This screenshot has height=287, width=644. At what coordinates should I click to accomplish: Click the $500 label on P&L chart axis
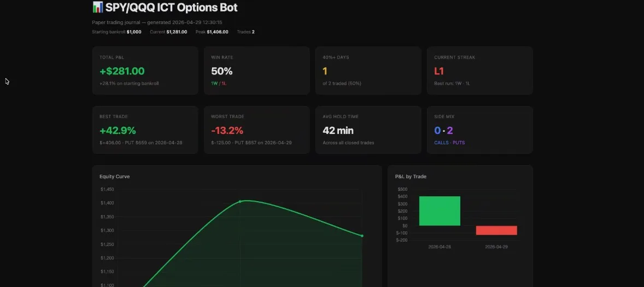402,189
